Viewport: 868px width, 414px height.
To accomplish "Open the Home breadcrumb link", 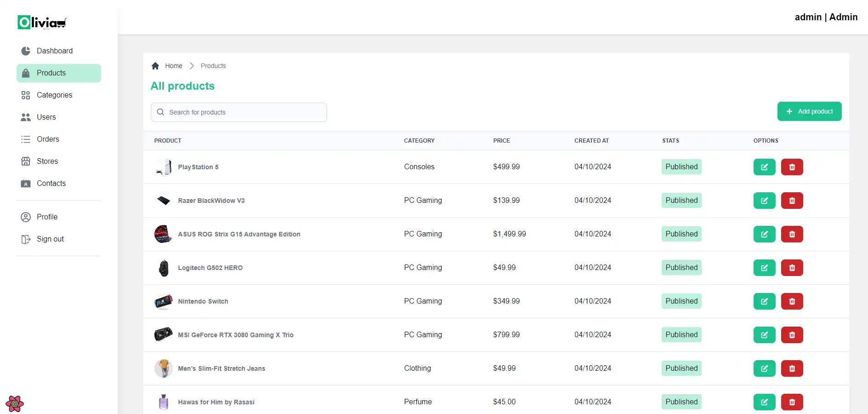I will point(173,66).
